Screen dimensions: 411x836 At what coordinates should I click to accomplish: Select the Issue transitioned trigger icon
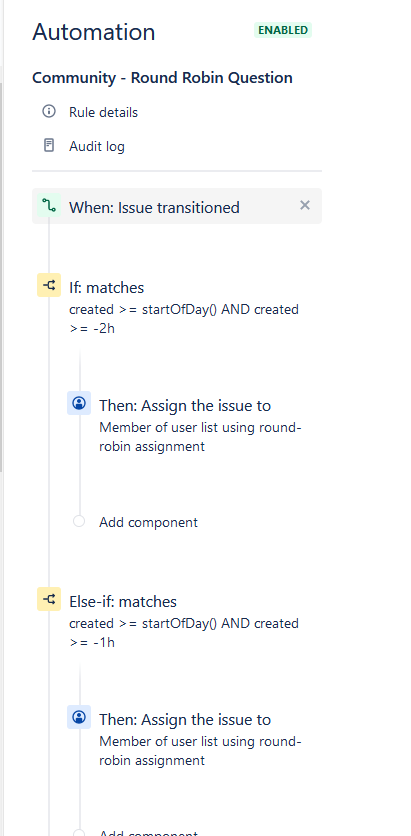[49, 206]
